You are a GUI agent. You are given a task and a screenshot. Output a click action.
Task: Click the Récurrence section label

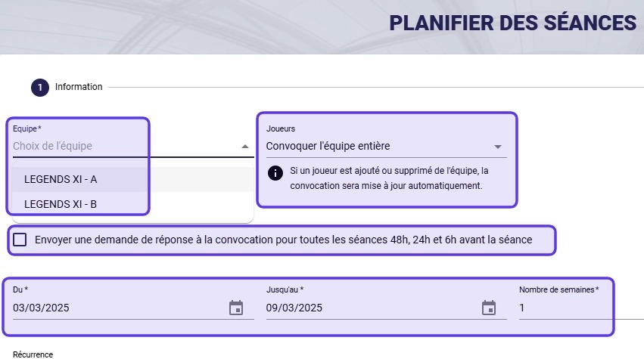coord(33,354)
